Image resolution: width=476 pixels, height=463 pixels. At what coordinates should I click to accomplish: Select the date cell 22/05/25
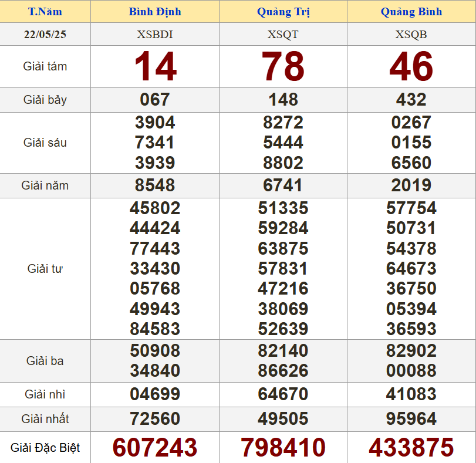click(x=45, y=35)
